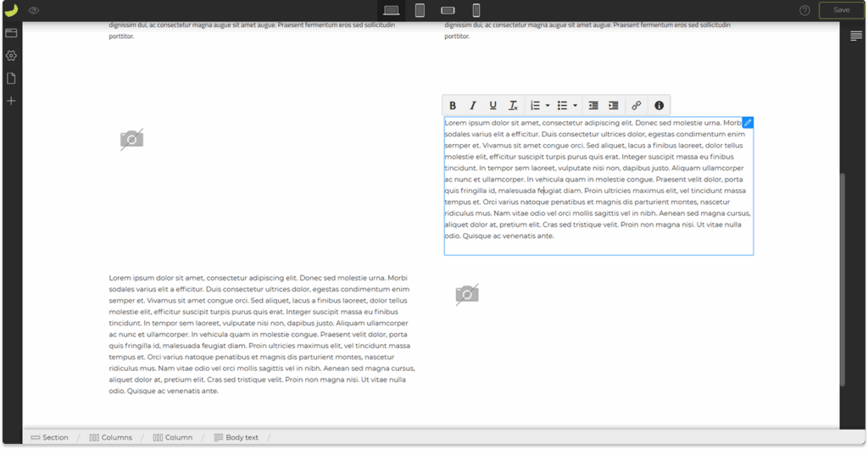Clear text formatting
This screenshot has width=868, height=449.
513,106
